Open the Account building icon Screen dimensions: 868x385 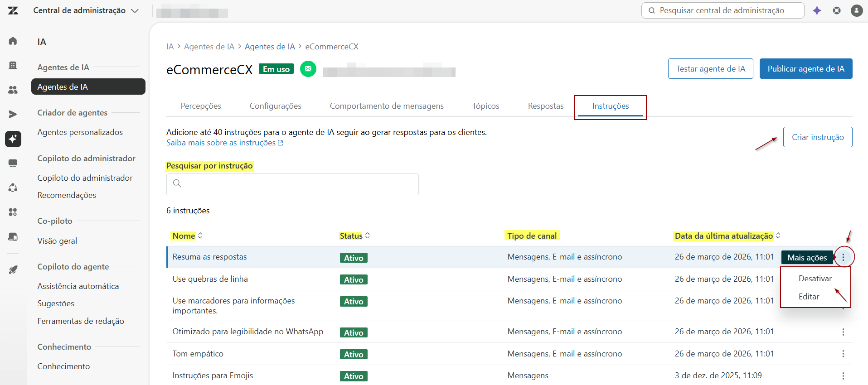point(13,66)
